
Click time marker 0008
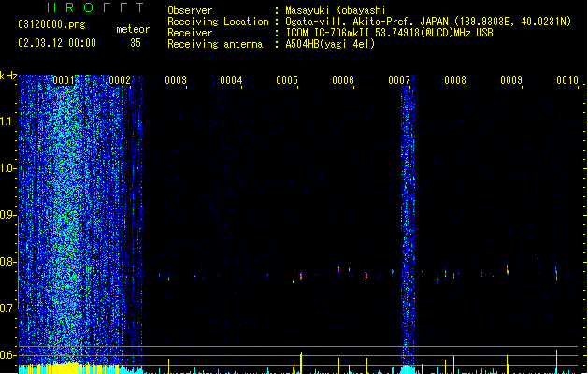point(455,80)
